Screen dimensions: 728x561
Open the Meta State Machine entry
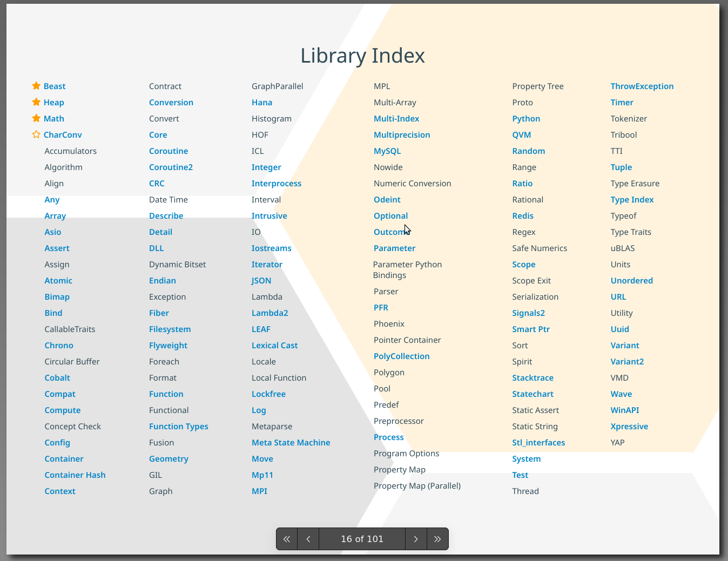click(291, 442)
